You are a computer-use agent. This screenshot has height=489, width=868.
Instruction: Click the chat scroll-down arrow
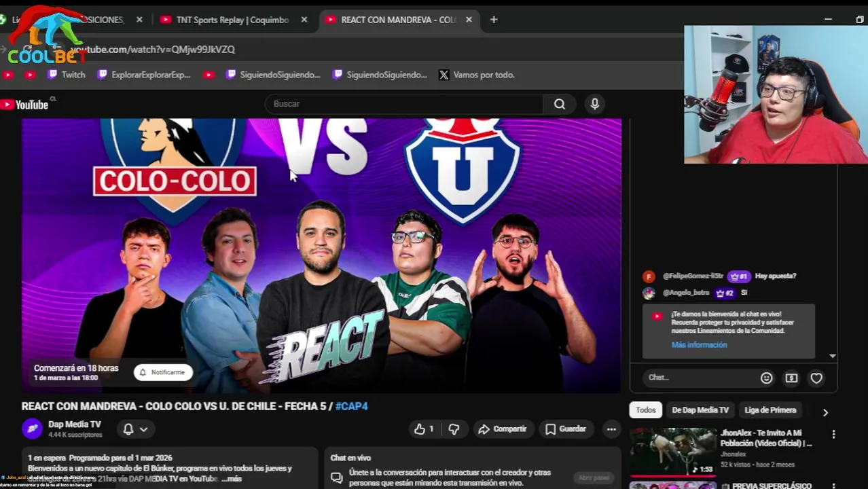[832, 356]
